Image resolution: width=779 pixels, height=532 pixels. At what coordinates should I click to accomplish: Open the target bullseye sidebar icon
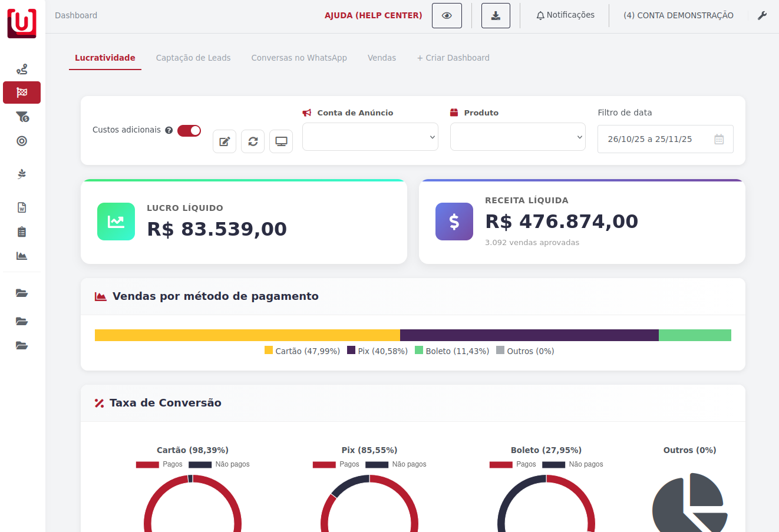22,141
